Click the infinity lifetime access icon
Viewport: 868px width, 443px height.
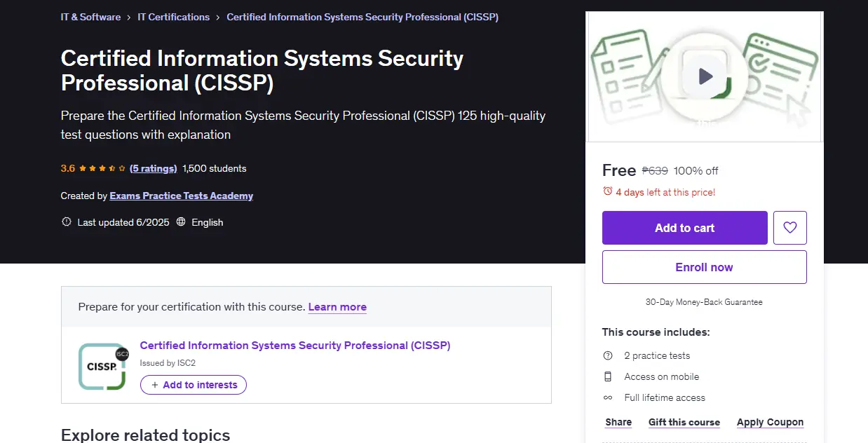click(608, 397)
